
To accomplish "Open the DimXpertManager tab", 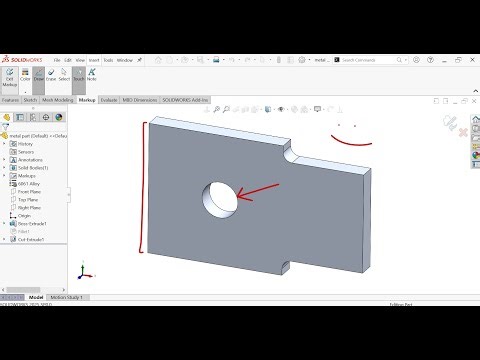I will pos(46,117).
